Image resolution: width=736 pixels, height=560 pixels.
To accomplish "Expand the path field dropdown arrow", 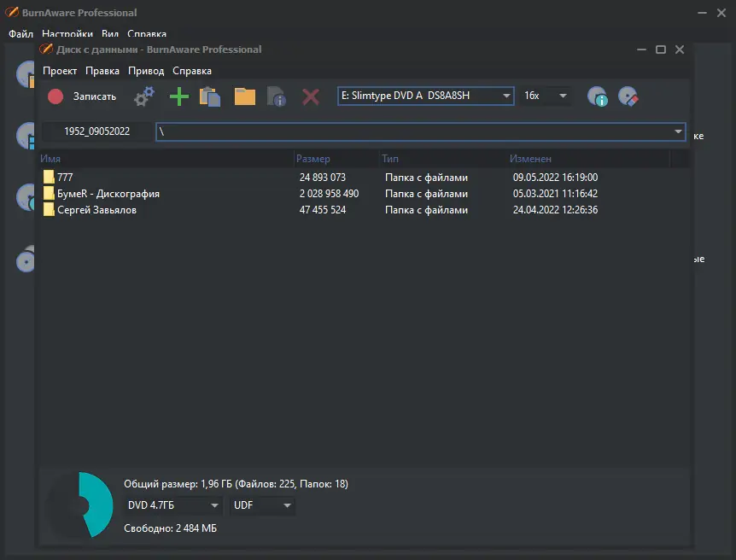I will point(678,131).
